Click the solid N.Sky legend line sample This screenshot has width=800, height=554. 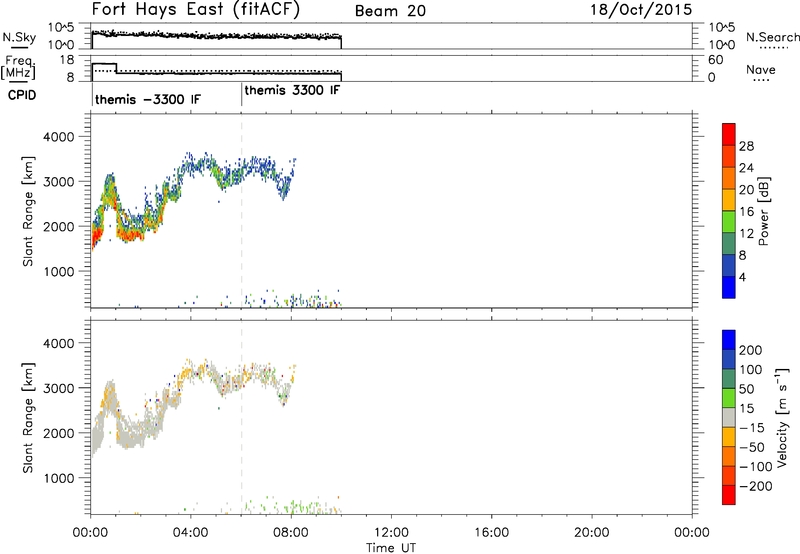[x=19, y=47]
